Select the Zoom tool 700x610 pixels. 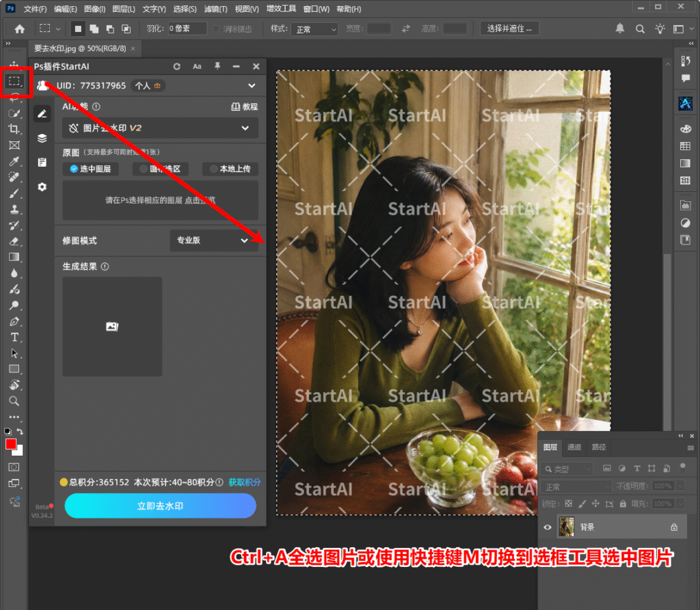pos(14,401)
